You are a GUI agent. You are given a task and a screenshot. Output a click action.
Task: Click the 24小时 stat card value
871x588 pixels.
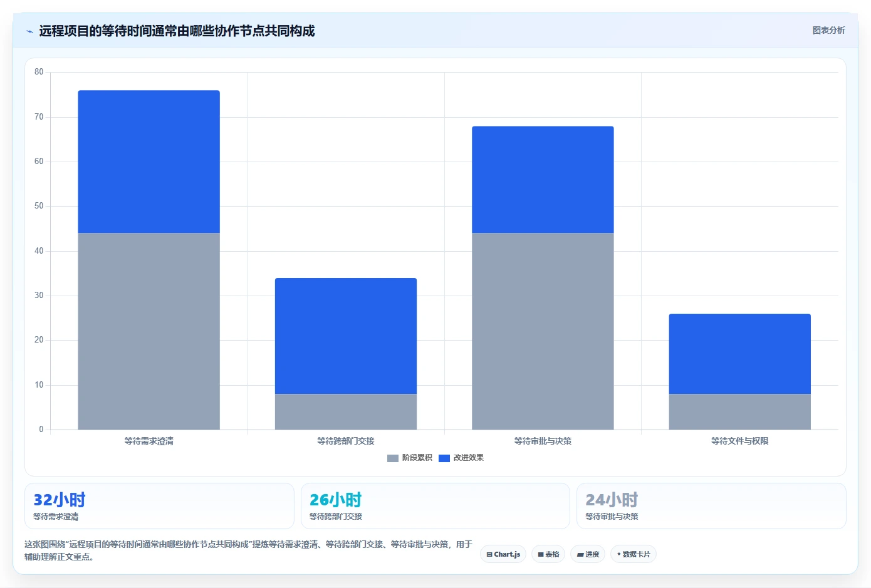[612, 500]
